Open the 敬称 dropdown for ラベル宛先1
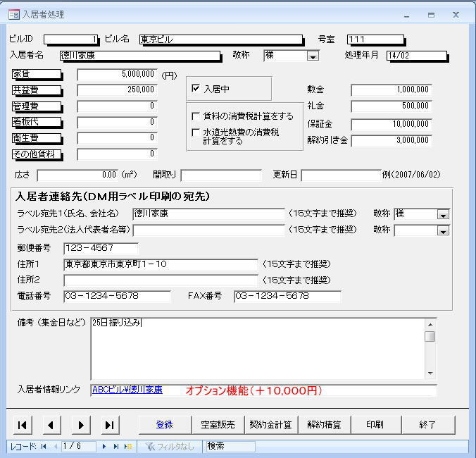 (x=443, y=215)
